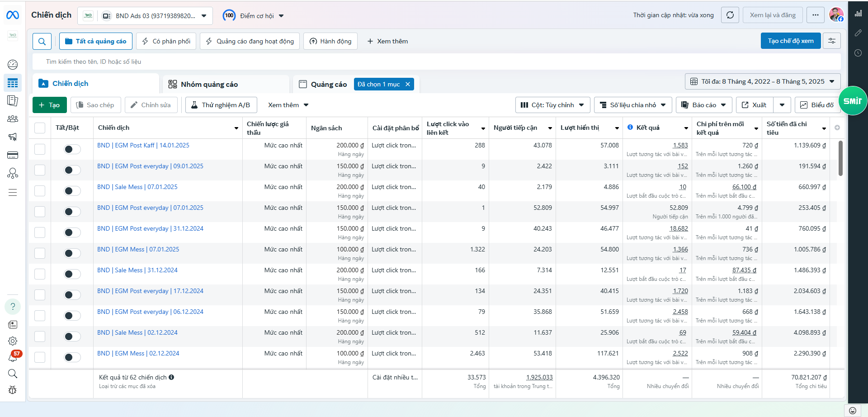
Task: Click the search field Tìm kiếm theo tên
Action: (436, 62)
